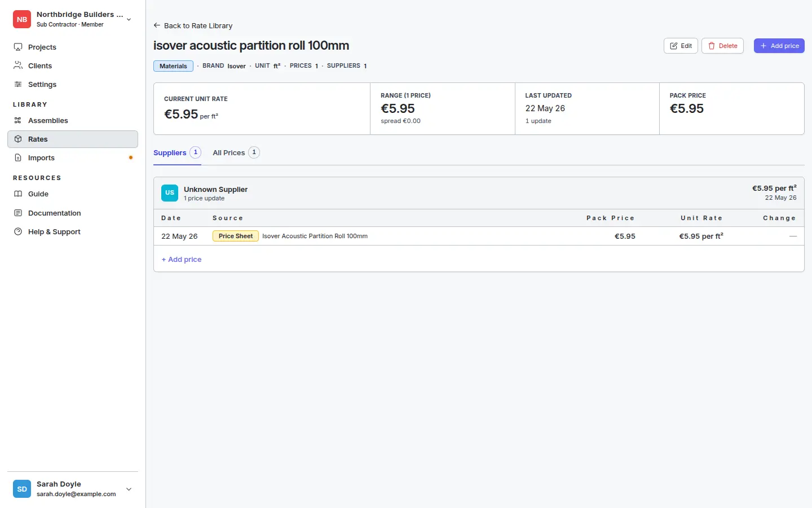Click the Last Updated card
Image resolution: width=812 pixels, height=508 pixels.
(587, 108)
